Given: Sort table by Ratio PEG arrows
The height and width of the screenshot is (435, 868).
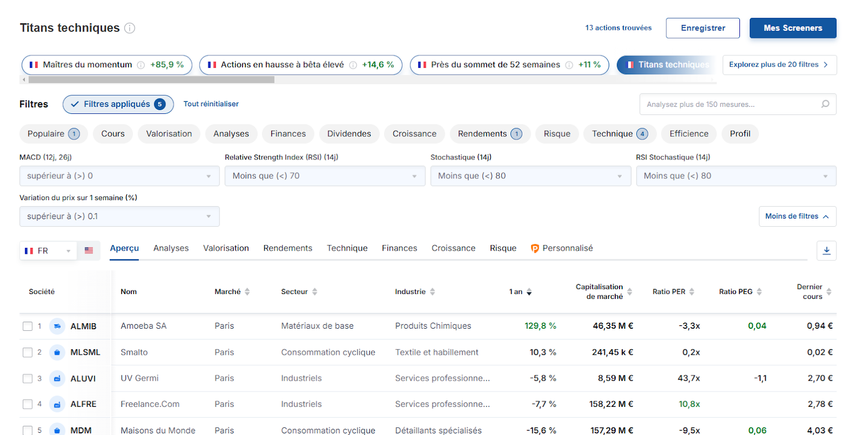Looking at the screenshot, I should (759, 292).
